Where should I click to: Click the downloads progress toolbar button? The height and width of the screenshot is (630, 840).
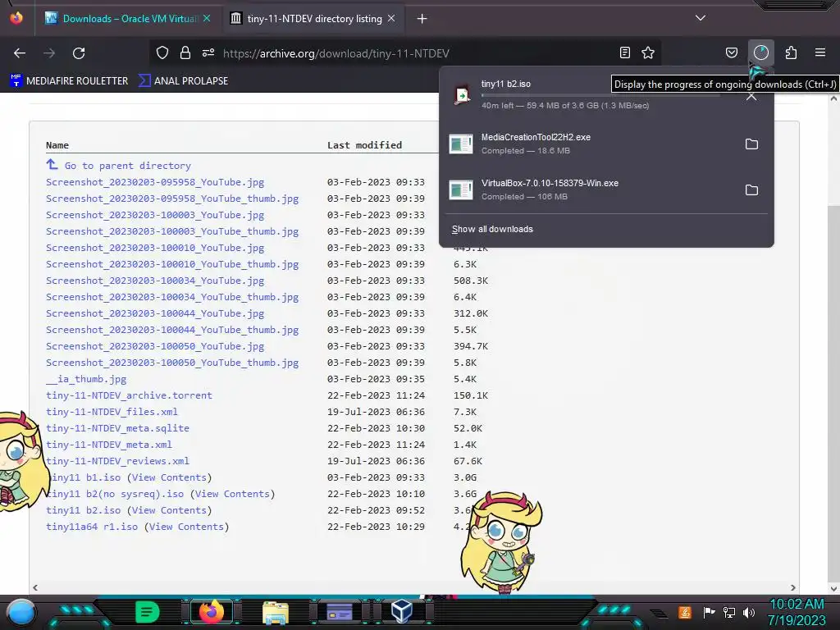[760, 52]
